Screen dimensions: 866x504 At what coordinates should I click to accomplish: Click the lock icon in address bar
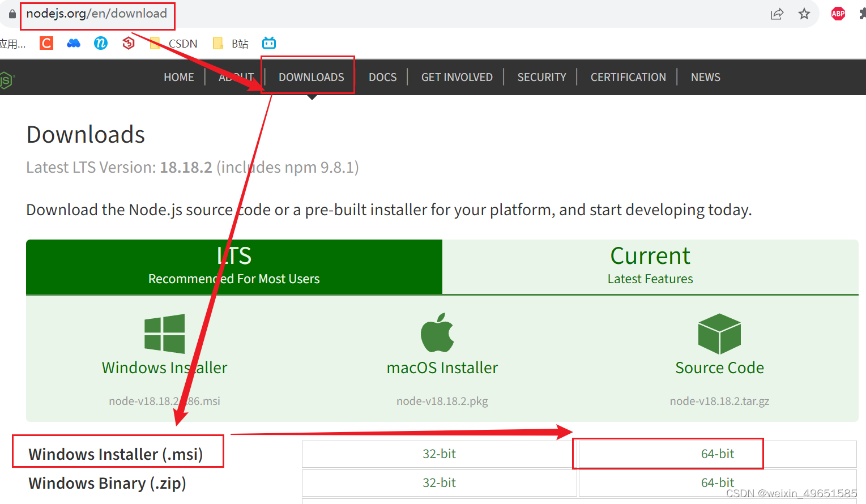[x=12, y=14]
